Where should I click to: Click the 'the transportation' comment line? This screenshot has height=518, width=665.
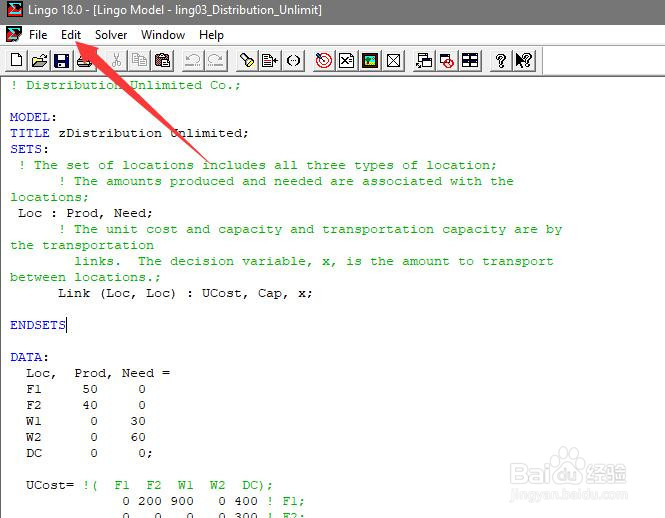(x=82, y=246)
